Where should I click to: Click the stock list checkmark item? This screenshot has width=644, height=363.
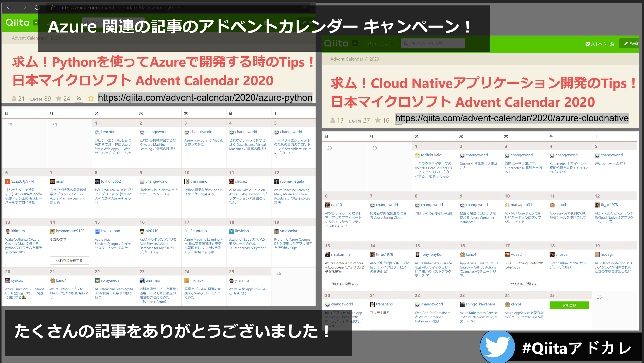tap(599, 44)
